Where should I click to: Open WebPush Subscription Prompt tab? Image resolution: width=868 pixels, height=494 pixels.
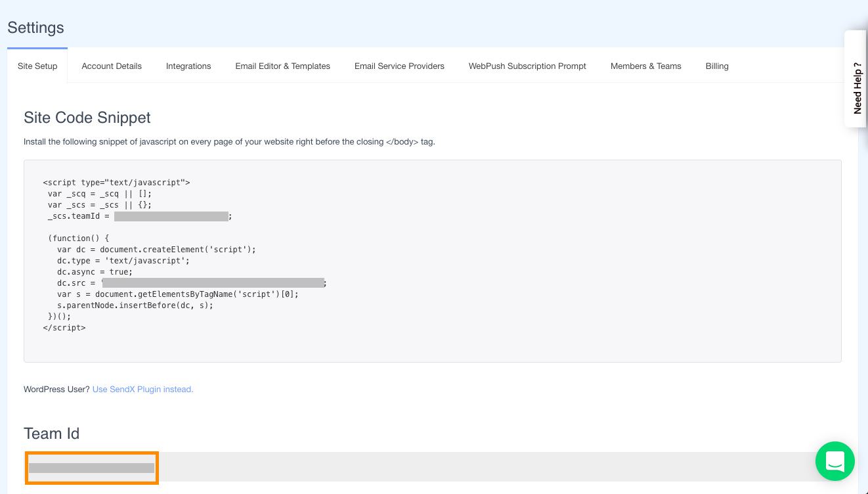(x=527, y=66)
